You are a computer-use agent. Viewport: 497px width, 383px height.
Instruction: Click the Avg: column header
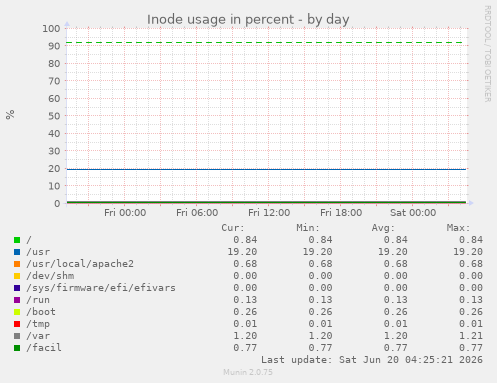click(383, 228)
